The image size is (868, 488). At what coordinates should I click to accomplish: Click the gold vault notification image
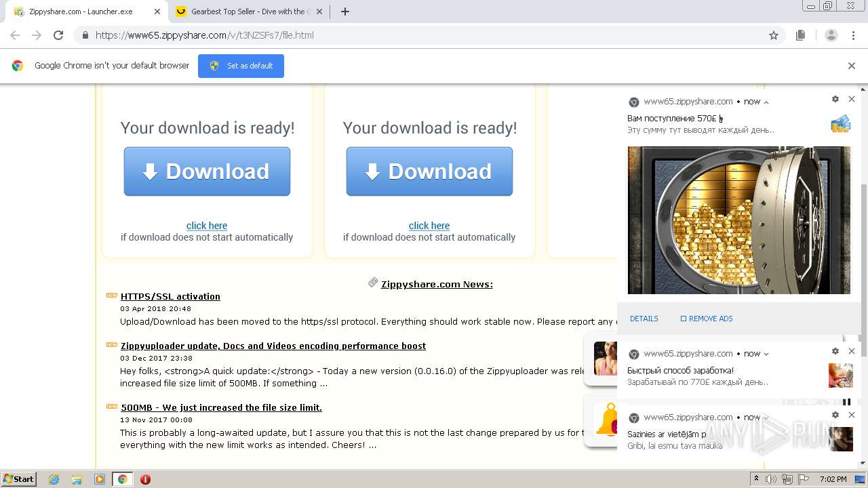click(x=738, y=220)
